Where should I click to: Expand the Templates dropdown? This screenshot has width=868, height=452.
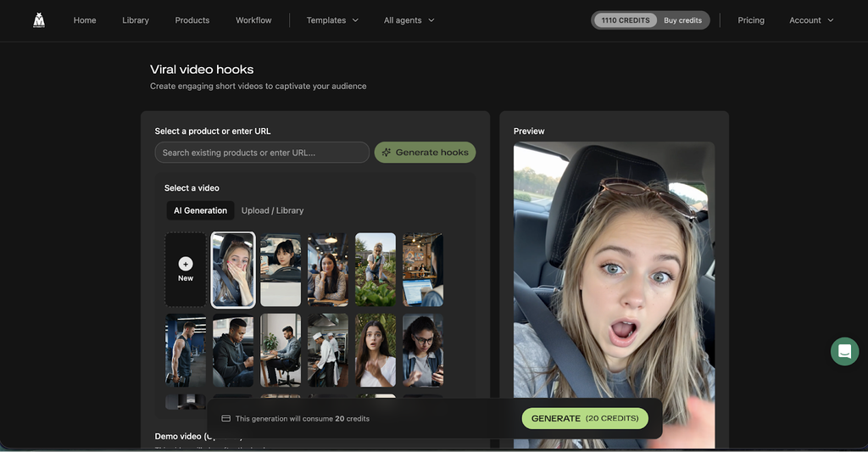[x=332, y=20]
